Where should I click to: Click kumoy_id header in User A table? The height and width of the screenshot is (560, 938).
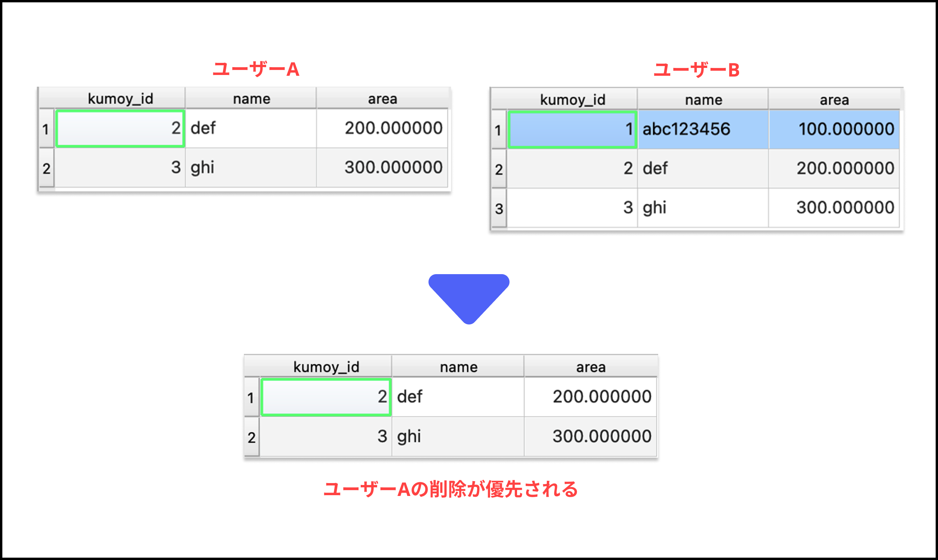click(120, 98)
